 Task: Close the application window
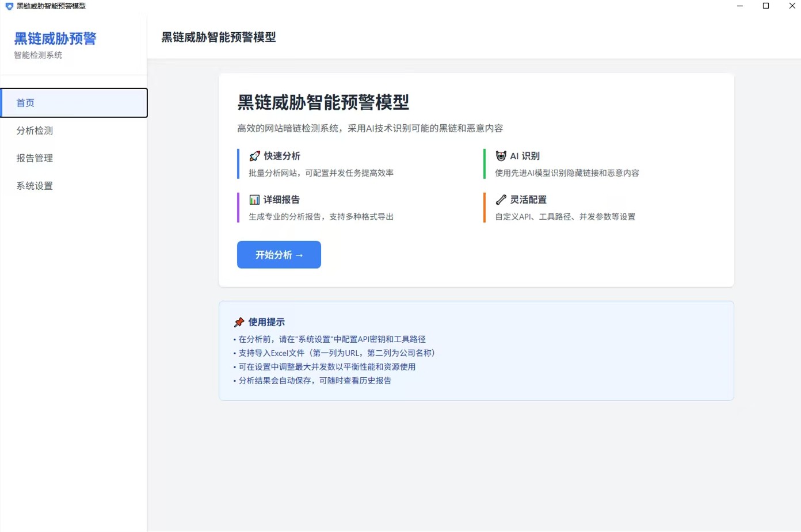click(x=792, y=6)
